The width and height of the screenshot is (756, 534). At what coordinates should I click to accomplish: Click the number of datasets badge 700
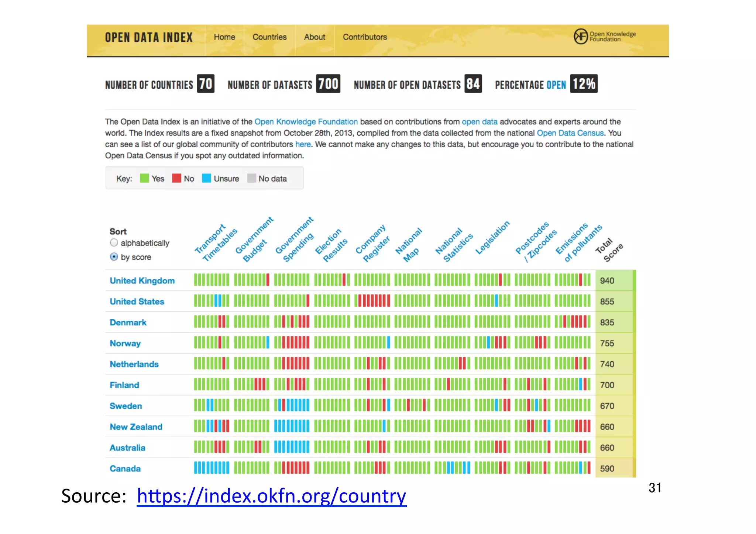coord(328,84)
